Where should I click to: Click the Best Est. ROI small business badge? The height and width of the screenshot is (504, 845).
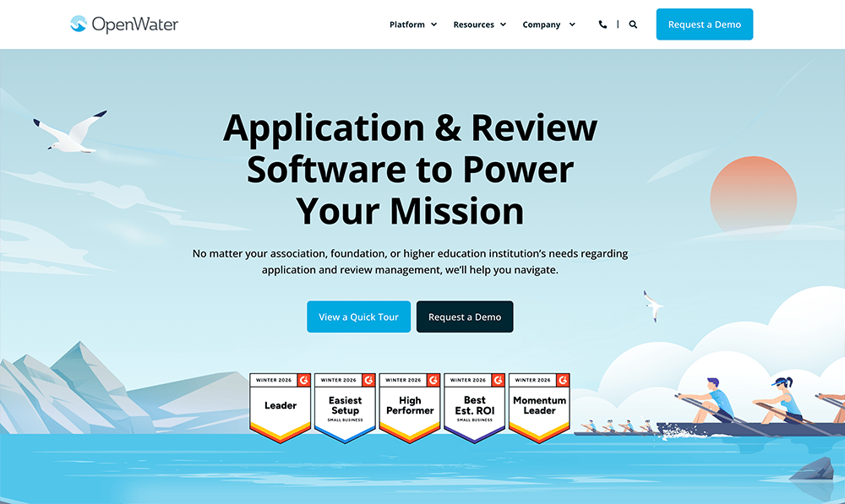(474, 408)
